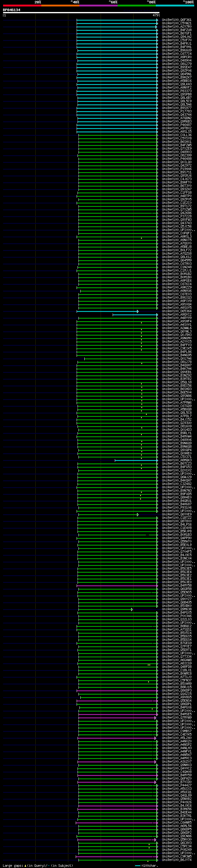Click the UniRef100_Q94JA2 label
The height and width of the screenshot is (868, 197).
coord(177,37)
